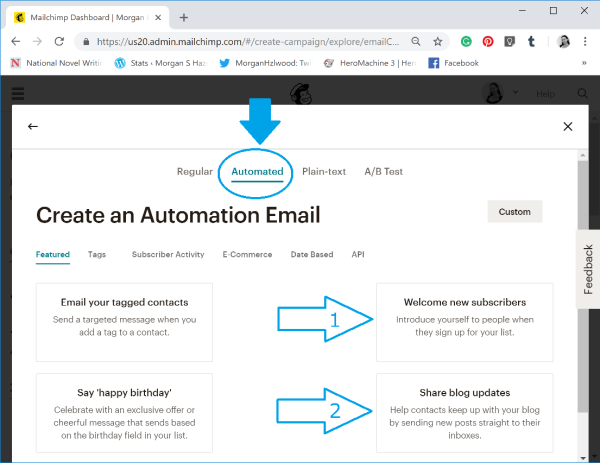Open the Mailchimp hamburger menu

point(18,93)
